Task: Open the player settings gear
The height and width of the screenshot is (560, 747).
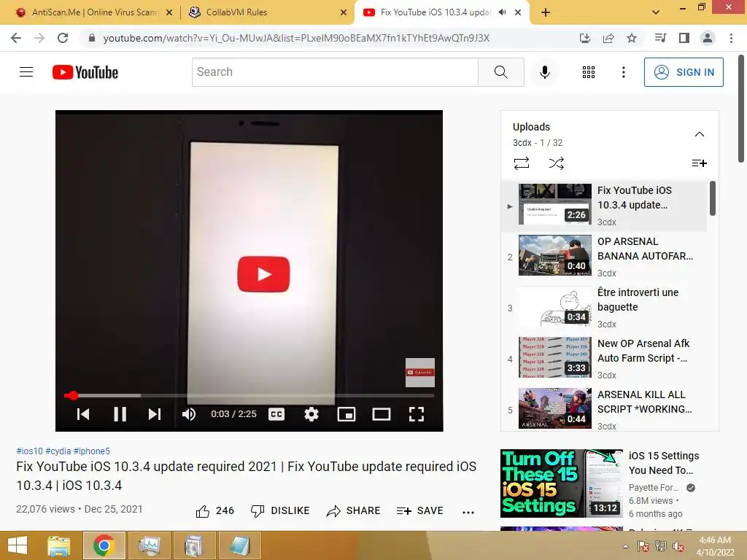Action: tap(311, 414)
